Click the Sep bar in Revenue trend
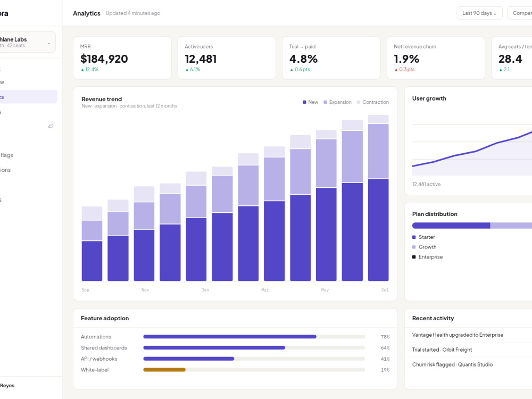The width and height of the screenshot is (532, 399). pyautogui.click(x=92, y=244)
